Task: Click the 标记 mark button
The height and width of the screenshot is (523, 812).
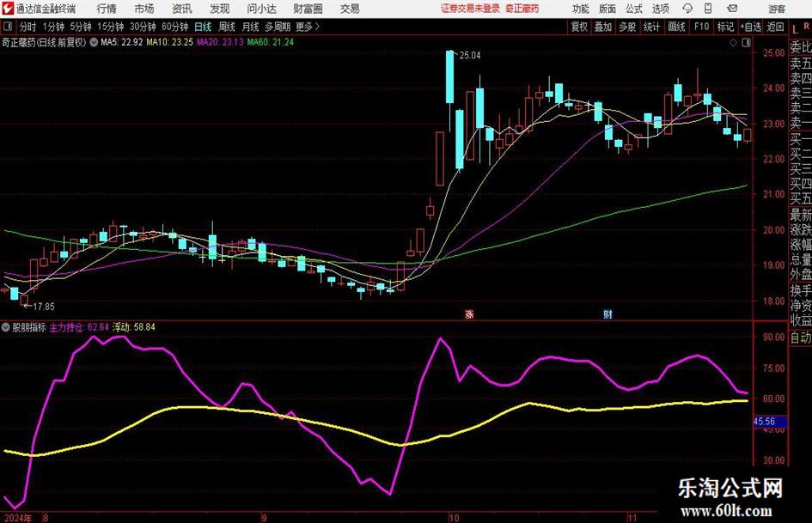Action: 725,27
